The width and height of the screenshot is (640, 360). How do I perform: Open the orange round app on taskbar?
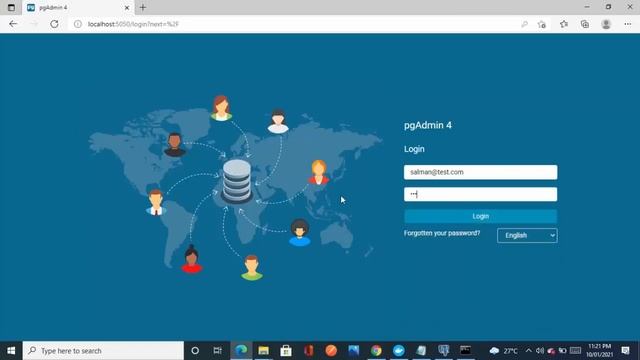pyautogui.click(x=331, y=351)
